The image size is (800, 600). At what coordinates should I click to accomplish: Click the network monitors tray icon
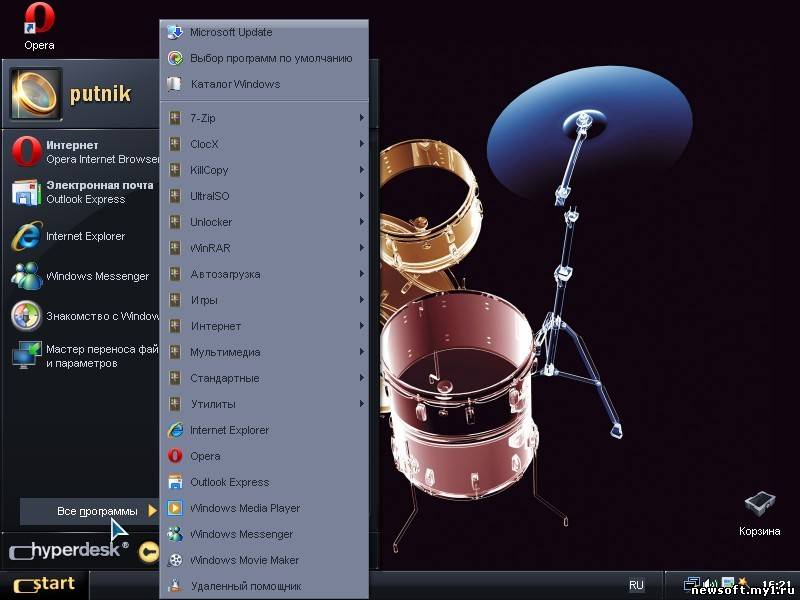692,584
